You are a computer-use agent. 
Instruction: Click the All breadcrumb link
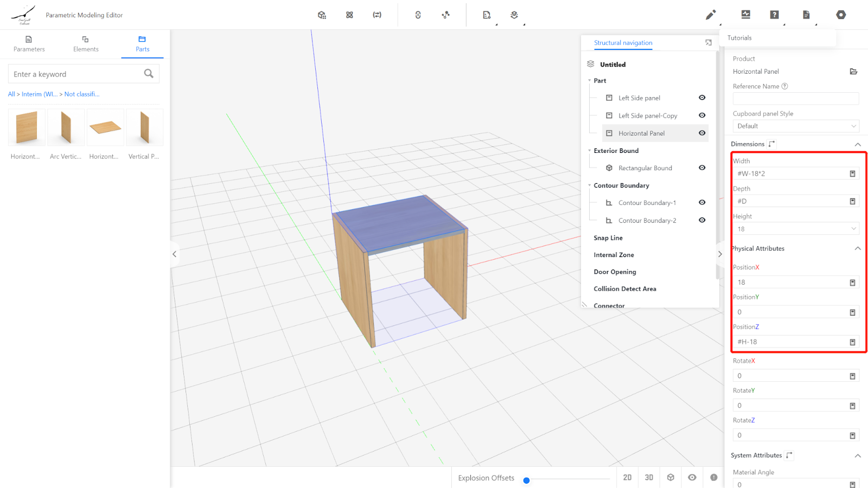(x=11, y=94)
